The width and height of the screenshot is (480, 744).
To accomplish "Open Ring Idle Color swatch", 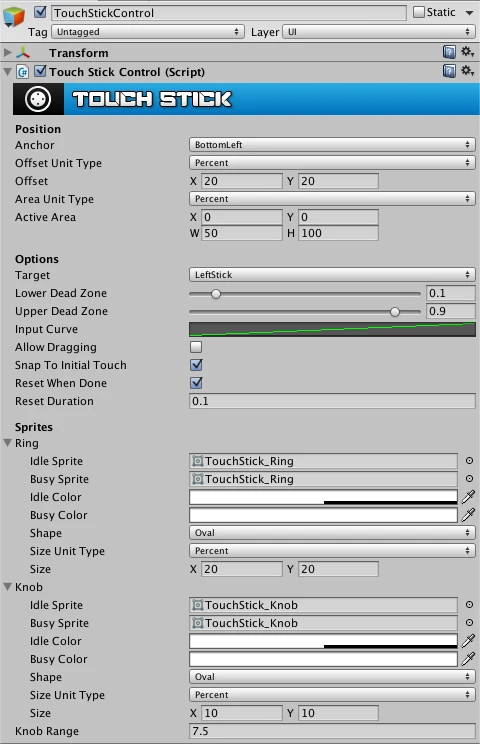I will pos(323,497).
